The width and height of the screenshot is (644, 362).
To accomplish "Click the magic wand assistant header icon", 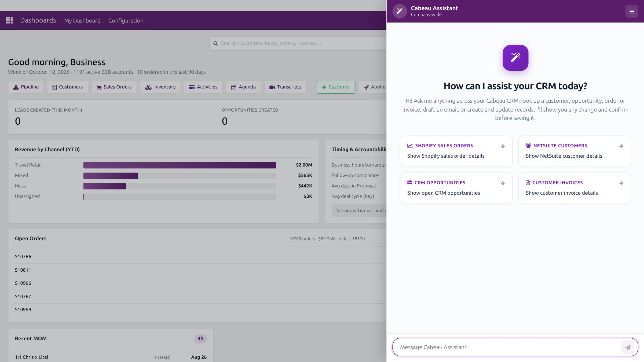I will tap(400, 11).
